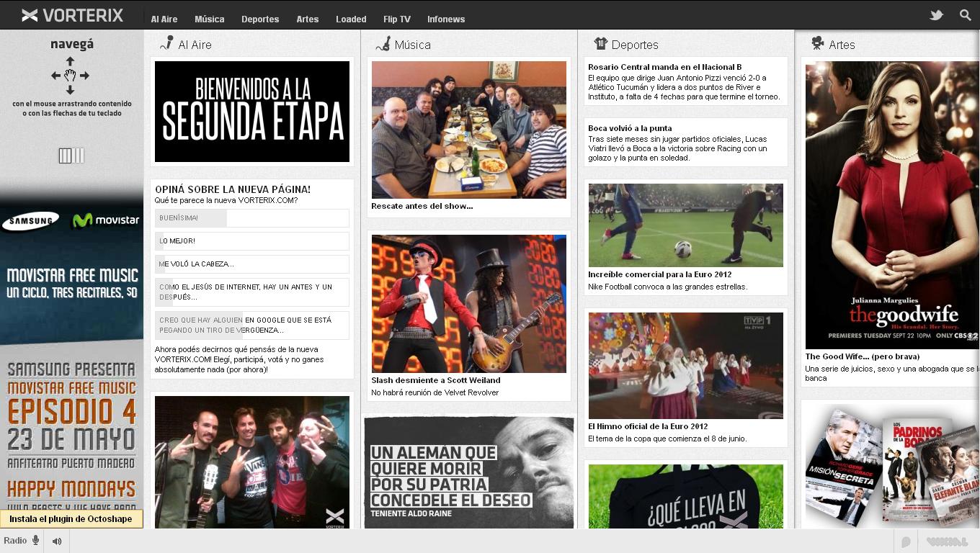Screen dimensions: 980x553
Task: Click the Samsung logo in the sidebar ad
Action: [30, 221]
